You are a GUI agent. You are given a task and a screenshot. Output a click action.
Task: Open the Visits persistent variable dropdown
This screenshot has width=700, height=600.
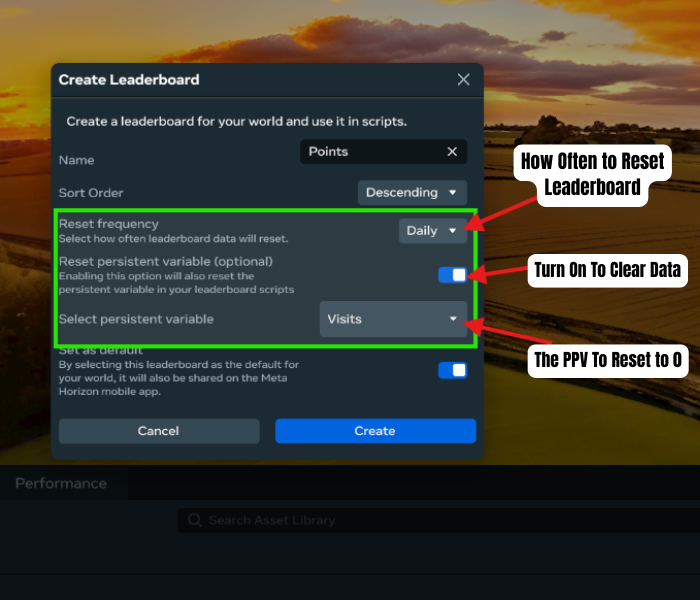[393, 319]
